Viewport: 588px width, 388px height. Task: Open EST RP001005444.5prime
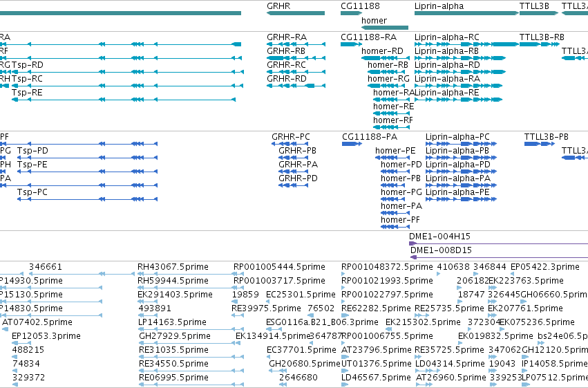click(279, 267)
